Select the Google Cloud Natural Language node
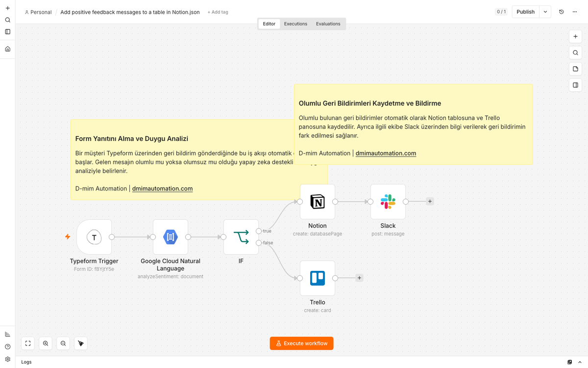Viewport: 588px width, 368px height. (171, 237)
